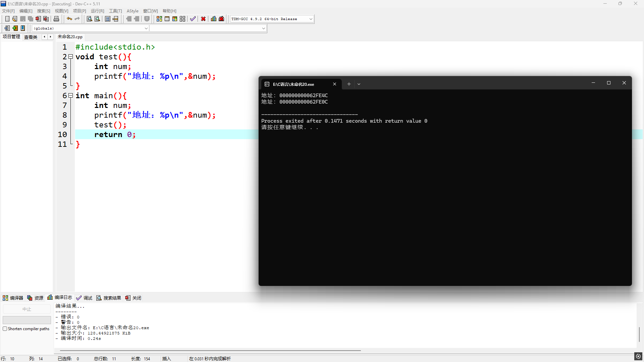Click the purple Syntax check checkmark icon

(193, 19)
